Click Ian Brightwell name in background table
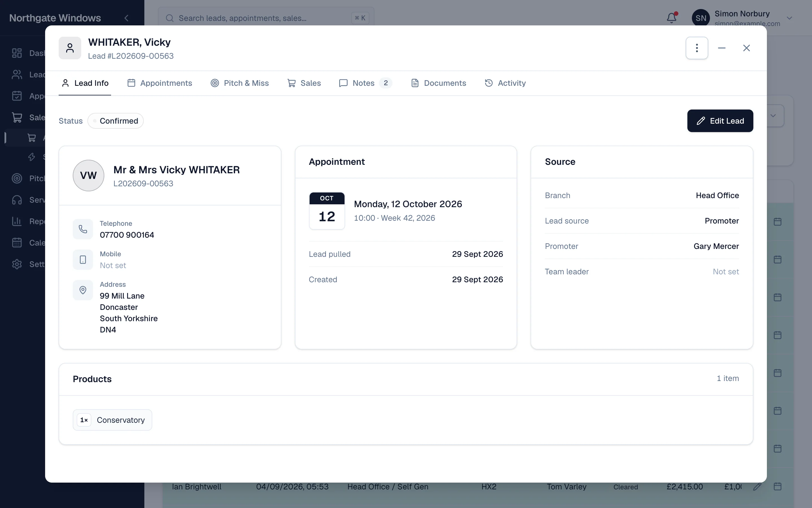 pos(197,487)
